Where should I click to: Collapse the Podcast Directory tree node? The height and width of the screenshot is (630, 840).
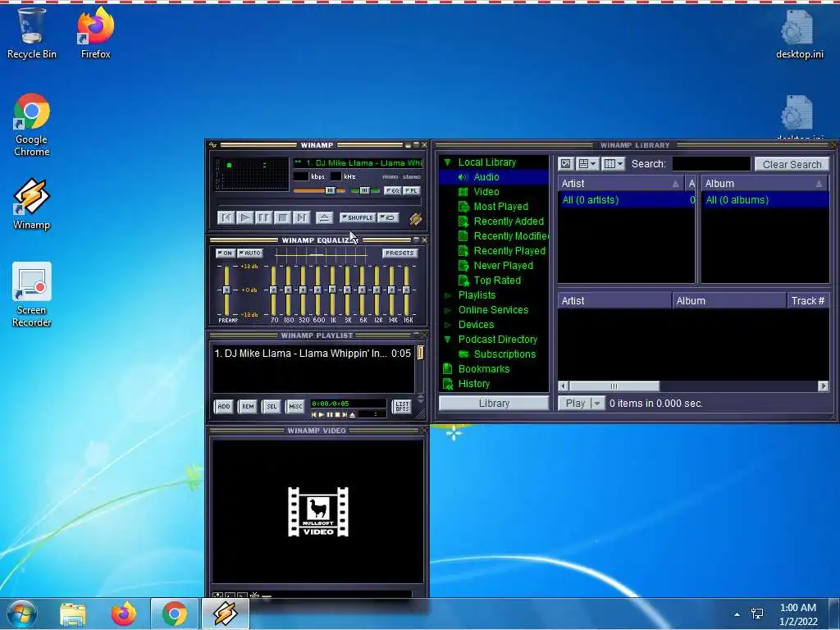click(x=448, y=340)
